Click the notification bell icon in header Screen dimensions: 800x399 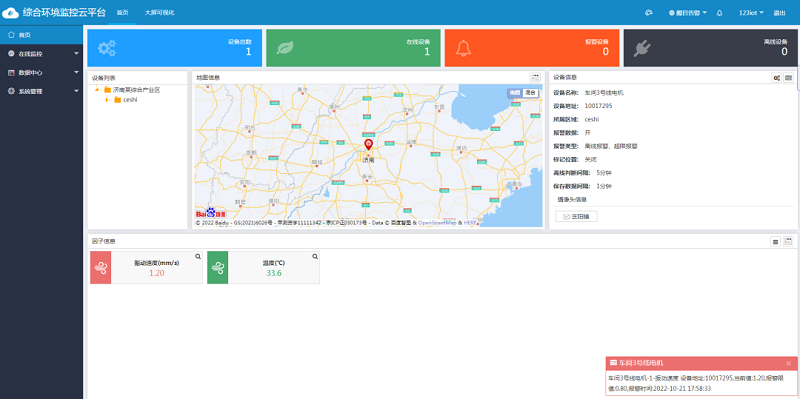[x=719, y=13]
